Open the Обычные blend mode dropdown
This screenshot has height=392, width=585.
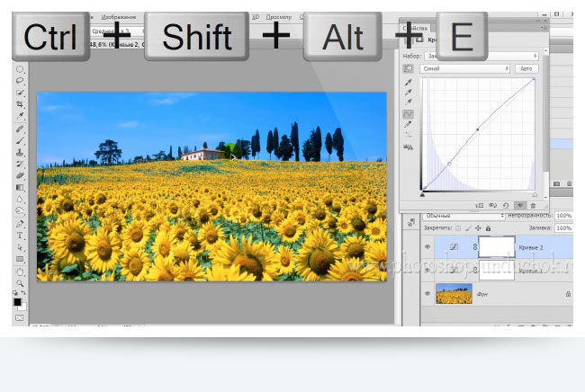(x=463, y=216)
